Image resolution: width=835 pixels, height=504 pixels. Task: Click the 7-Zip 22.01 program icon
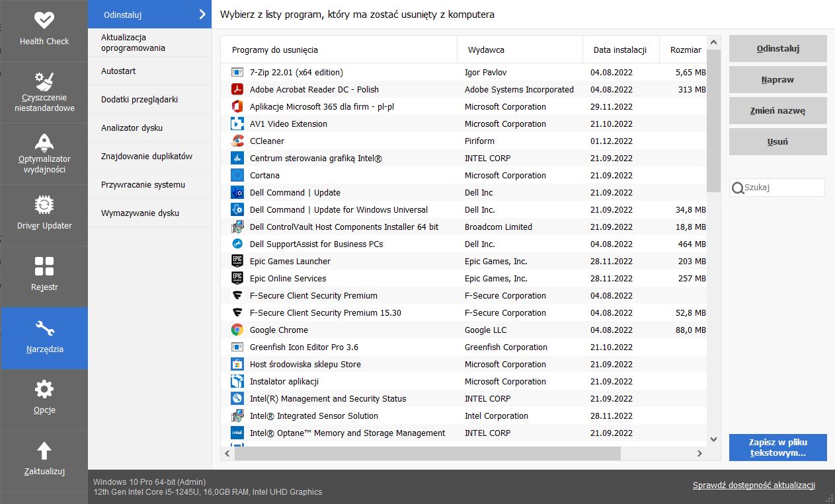coord(237,72)
